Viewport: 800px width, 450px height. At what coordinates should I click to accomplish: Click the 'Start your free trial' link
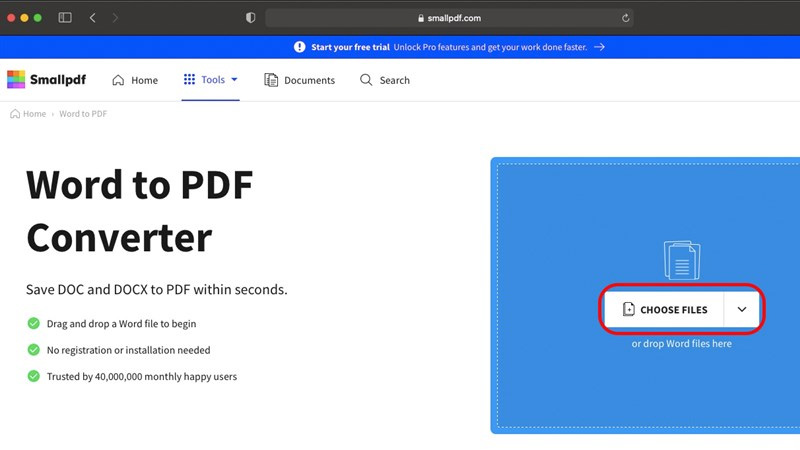point(351,47)
